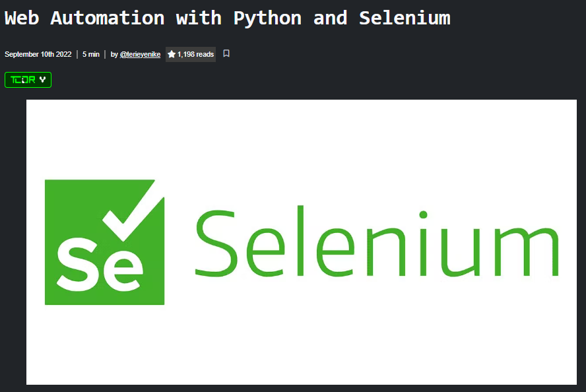Expand the TLDR dropdown arrow
The width and height of the screenshot is (586, 392).
click(x=43, y=80)
